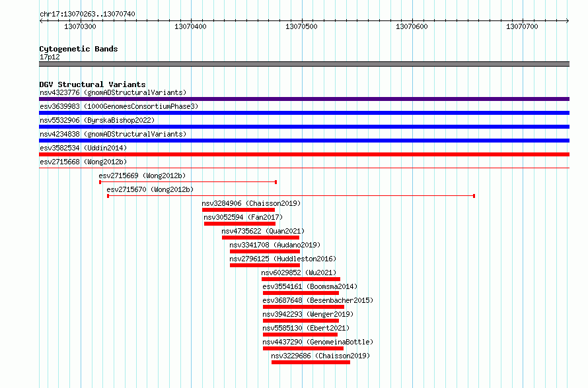Select the thin esv2715668 Wong2012b line
This screenshot has width=588, height=388.
click(304, 168)
